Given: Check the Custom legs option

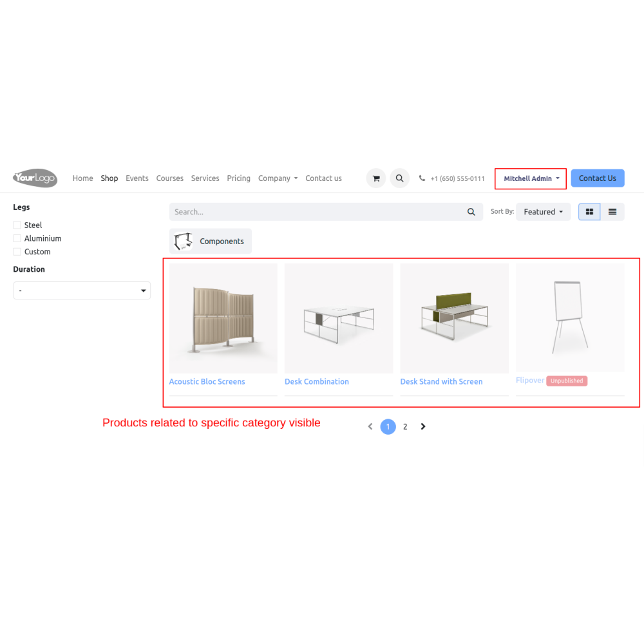Looking at the screenshot, I should coord(17,252).
